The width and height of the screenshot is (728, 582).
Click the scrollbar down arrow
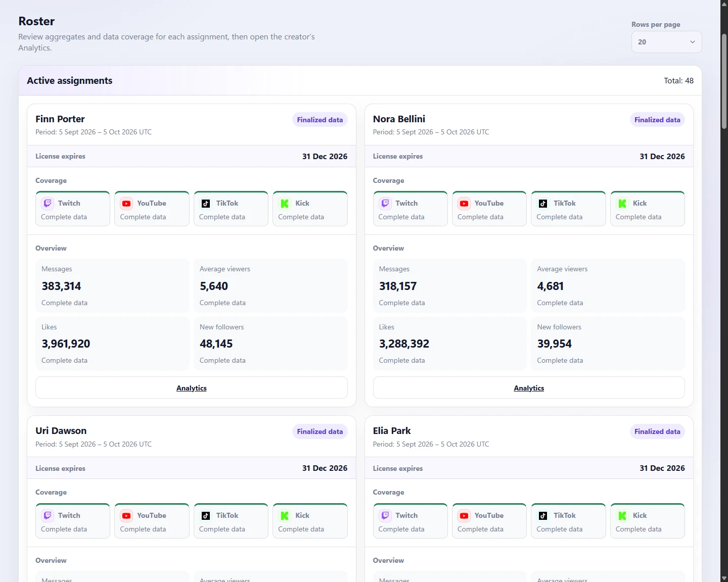click(724, 578)
